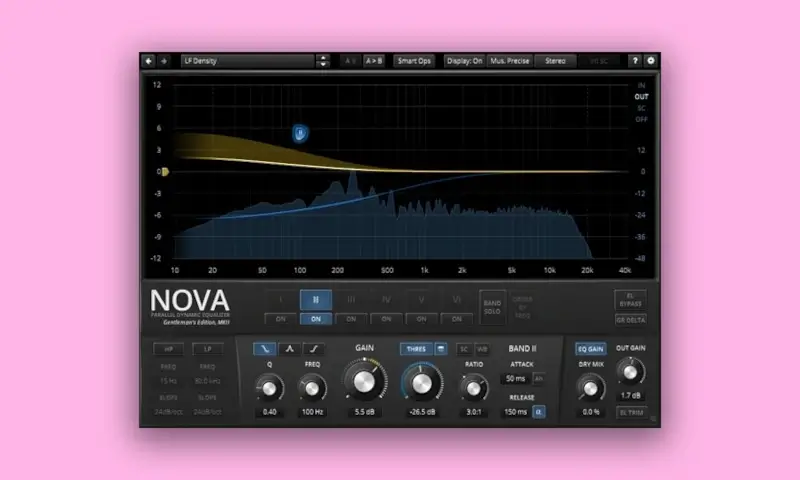This screenshot has height=480, width=800.
Task: Select the high-shelf filter shape icon
Action: coord(314,349)
